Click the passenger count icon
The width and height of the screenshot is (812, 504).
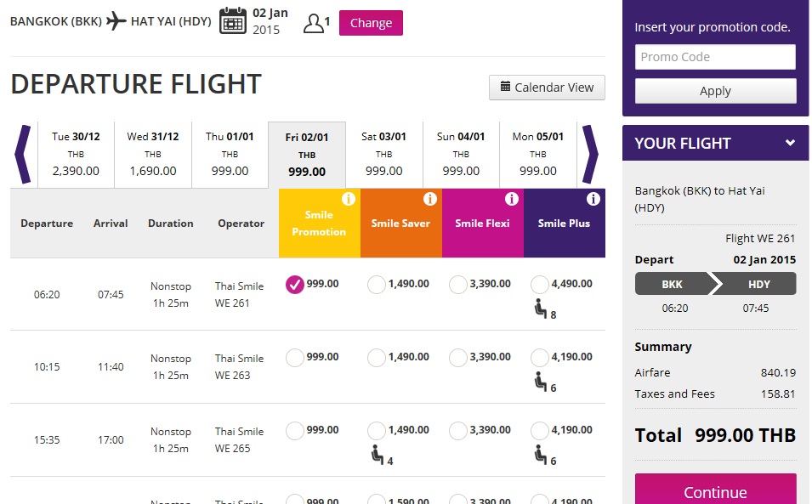click(315, 23)
